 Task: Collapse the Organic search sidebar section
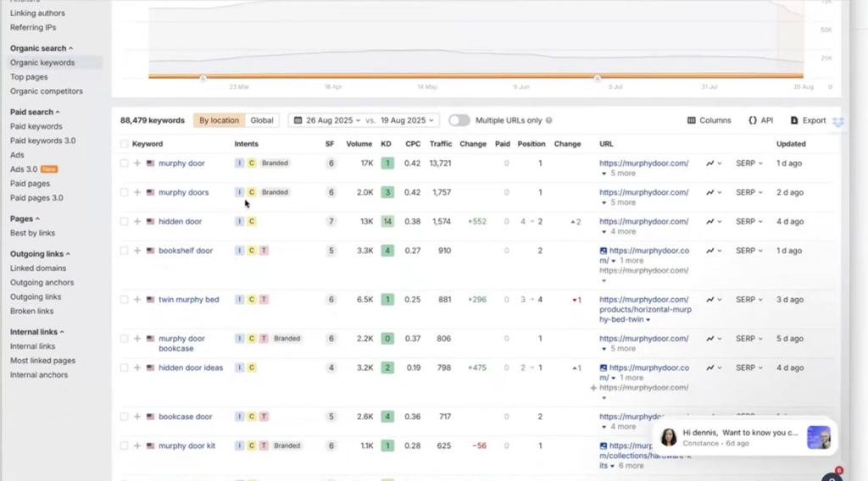[x=42, y=48]
